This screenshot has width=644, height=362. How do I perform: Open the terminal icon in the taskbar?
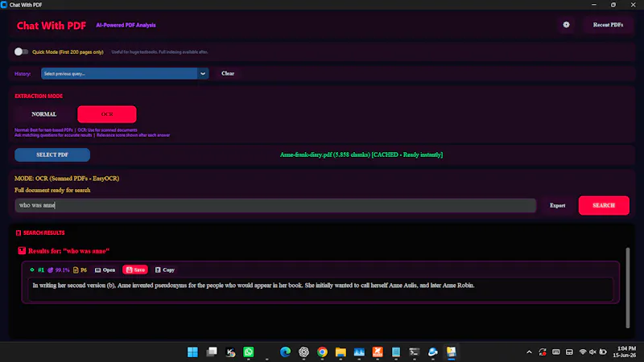tap(414, 352)
